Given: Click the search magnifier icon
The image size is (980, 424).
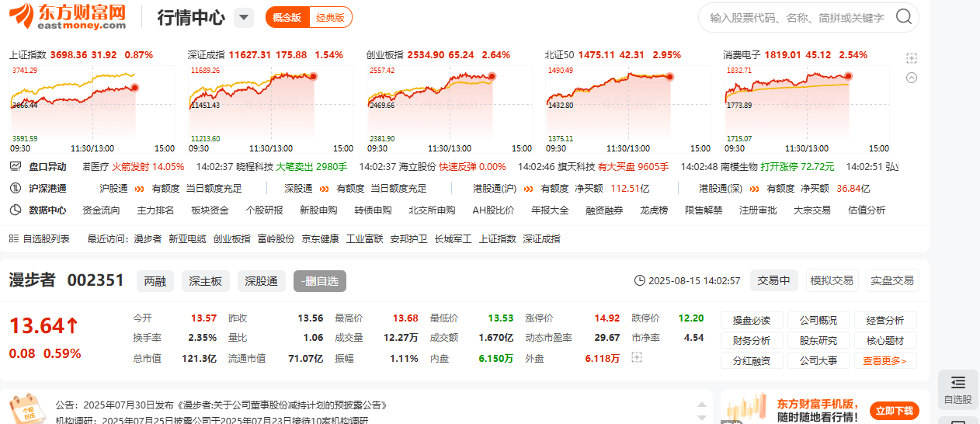Looking at the screenshot, I should coord(903,17).
